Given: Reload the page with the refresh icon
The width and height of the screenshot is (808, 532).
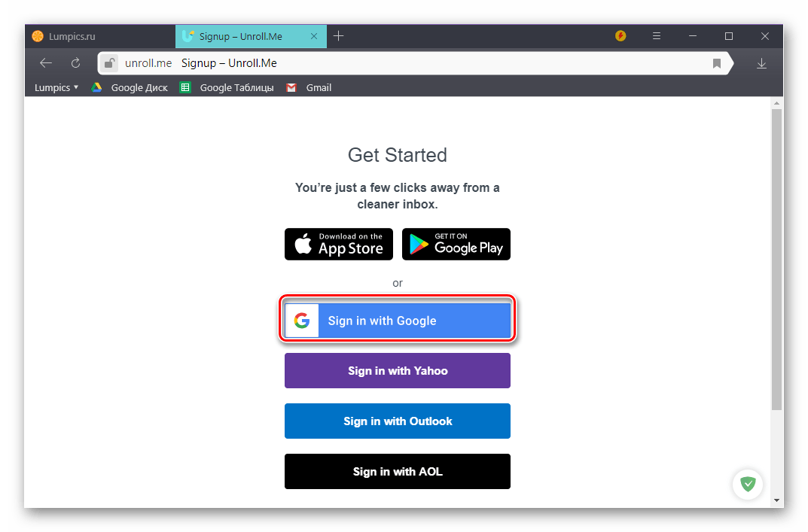Looking at the screenshot, I should (x=76, y=62).
